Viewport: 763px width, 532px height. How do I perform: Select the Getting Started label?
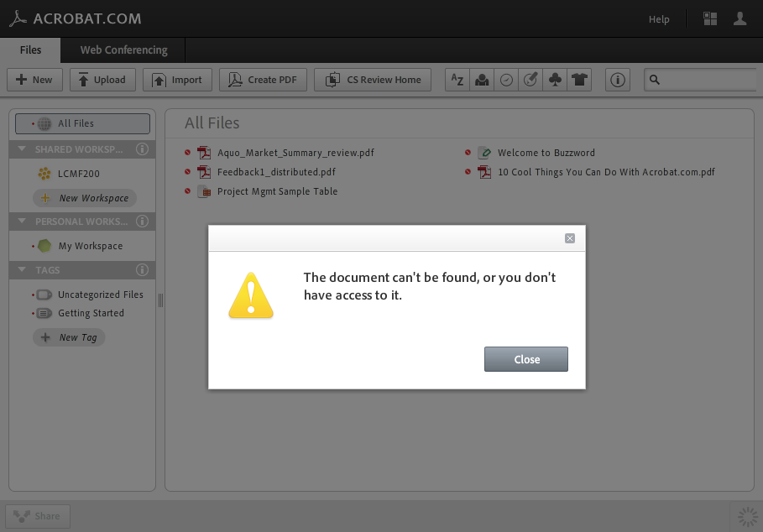click(91, 313)
